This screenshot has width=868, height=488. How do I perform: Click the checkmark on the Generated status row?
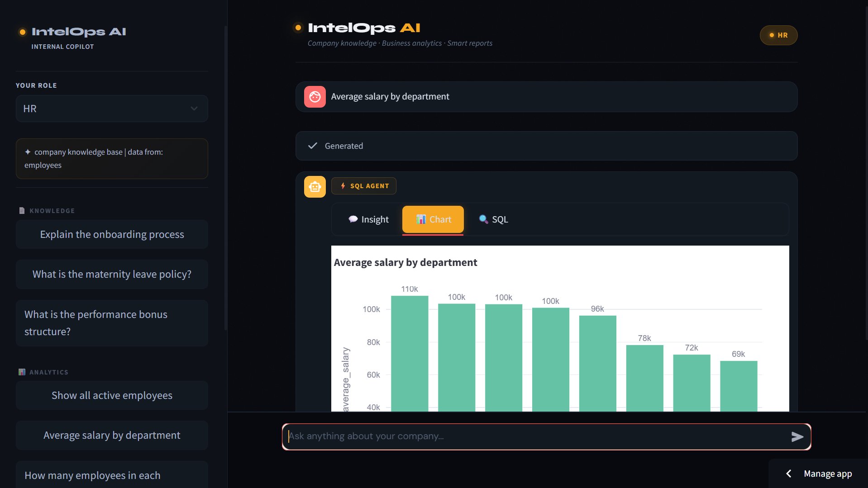313,146
